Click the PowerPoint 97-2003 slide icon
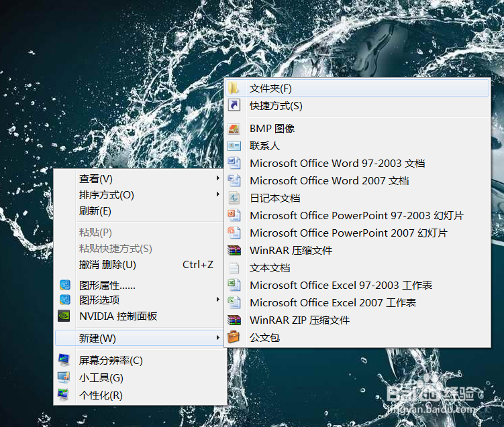The width and height of the screenshot is (504, 427). 234,215
